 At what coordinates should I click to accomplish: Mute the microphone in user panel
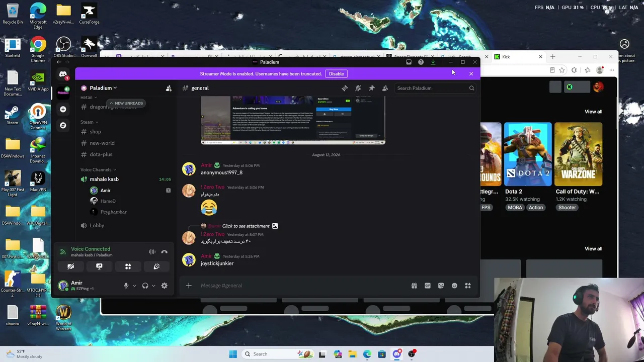point(126,286)
